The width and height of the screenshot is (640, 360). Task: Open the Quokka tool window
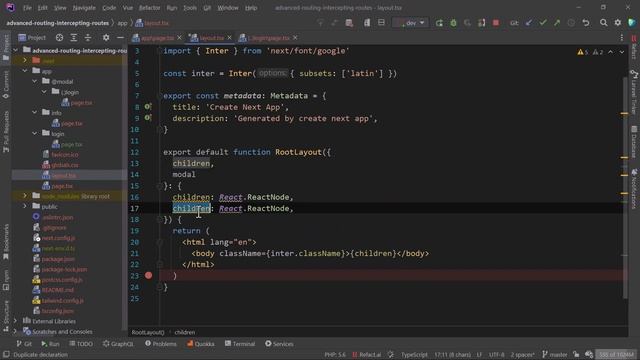[x=201, y=344]
